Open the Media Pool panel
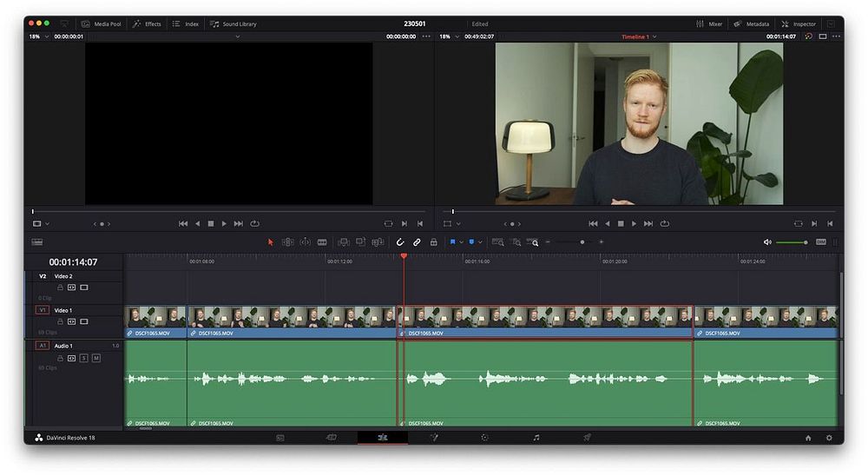Image resolution: width=868 pixels, height=476 pixels. [101, 23]
